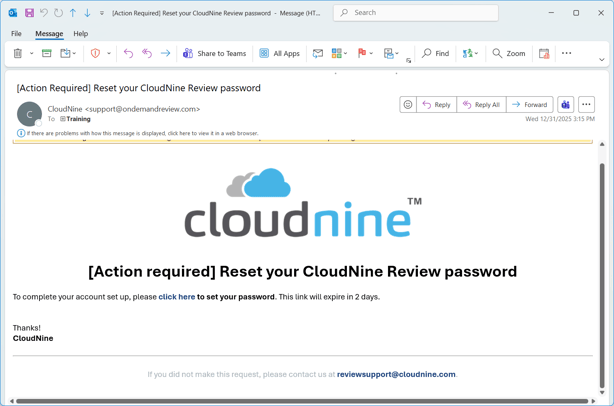Open the Translate dropdown

(x=470, y=53)
